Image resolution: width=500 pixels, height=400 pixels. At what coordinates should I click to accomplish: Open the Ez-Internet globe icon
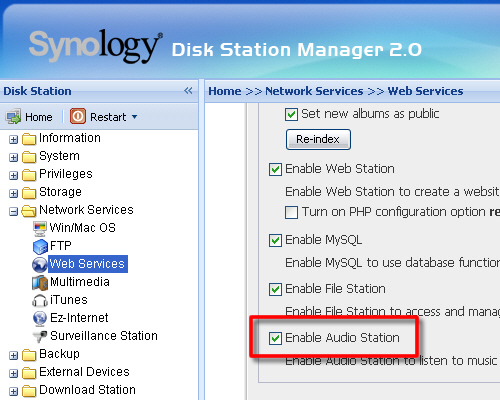40,318
